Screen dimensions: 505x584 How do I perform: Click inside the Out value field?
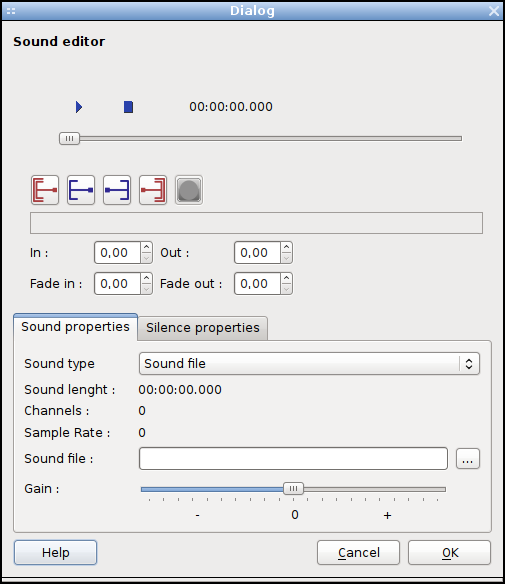click(x=257, y=253)
